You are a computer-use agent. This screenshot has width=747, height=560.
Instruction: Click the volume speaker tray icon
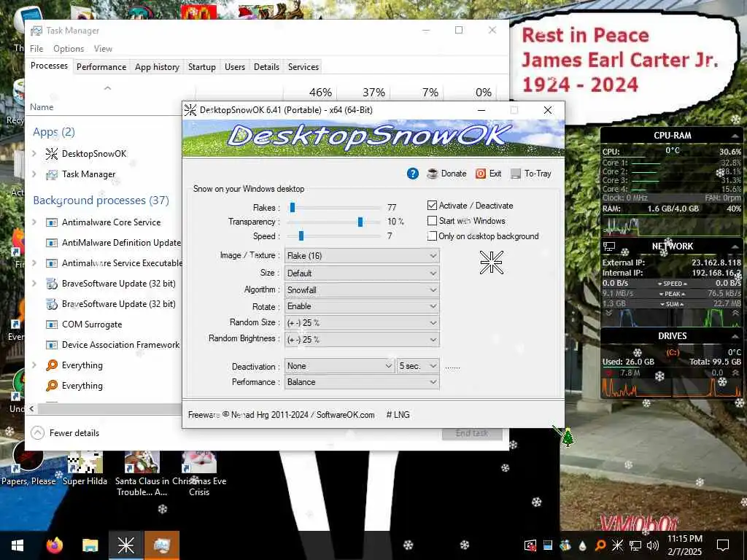click(x=653, y=545)
